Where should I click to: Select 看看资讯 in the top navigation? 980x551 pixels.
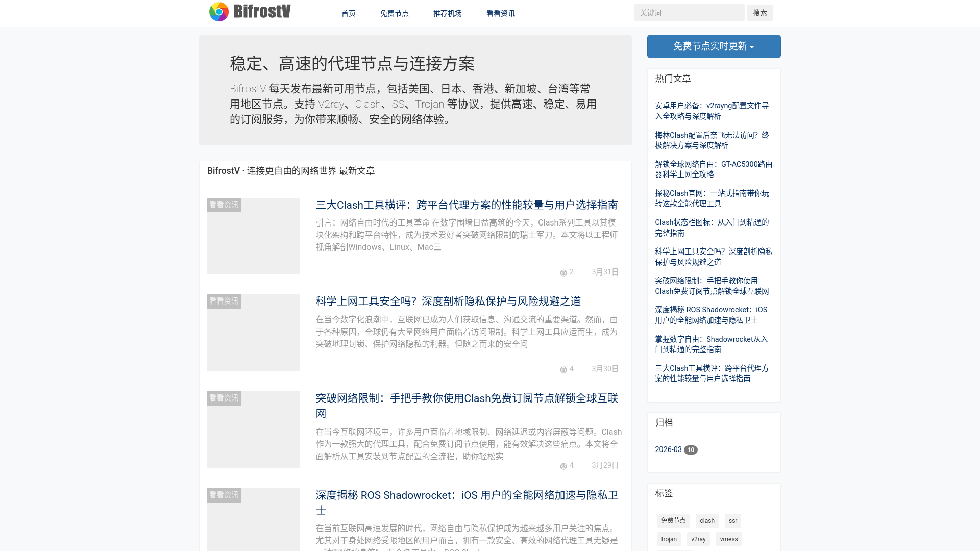[x=500, y=13]
